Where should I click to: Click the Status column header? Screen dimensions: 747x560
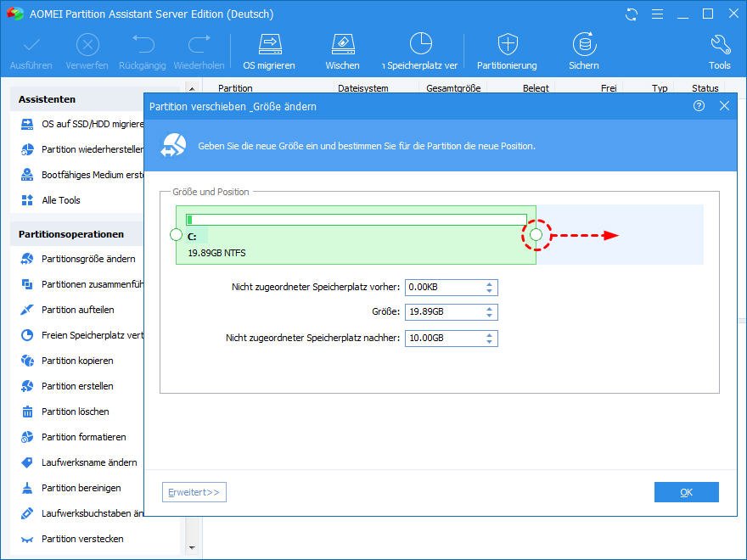705,87
